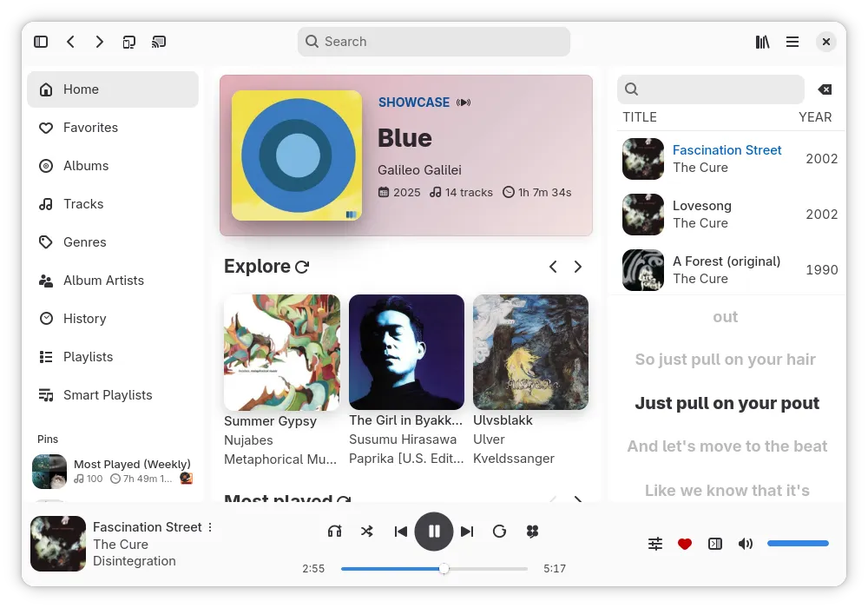
Task: Click the main Search field
Action: click(434, 42)
